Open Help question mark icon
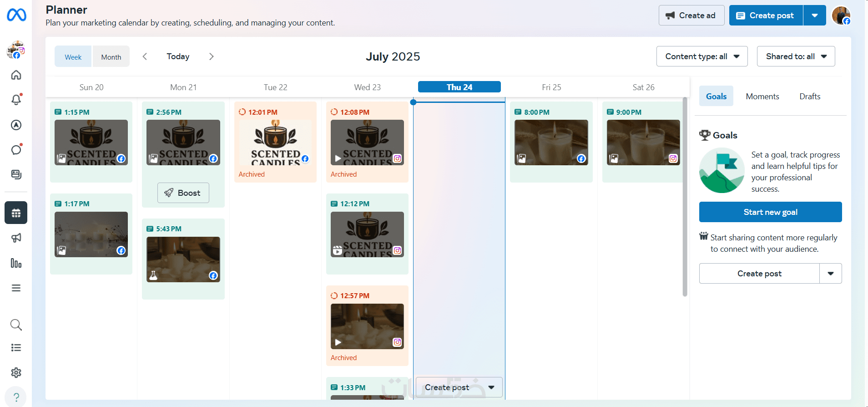Screen dimensions: 868x407 pyautogui.click(x=16, y=397)
